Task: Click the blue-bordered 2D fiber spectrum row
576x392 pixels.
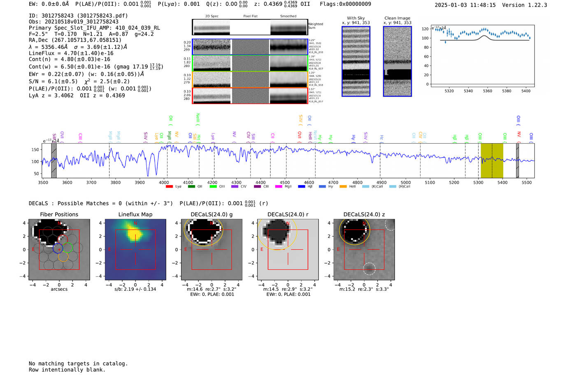Action: tap(250, 47)
